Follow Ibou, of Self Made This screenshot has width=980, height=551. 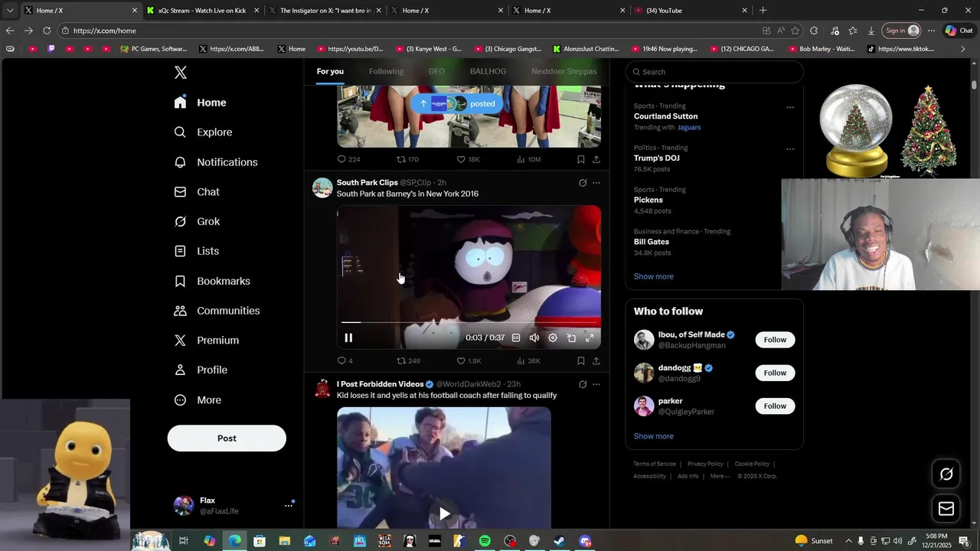775,340
